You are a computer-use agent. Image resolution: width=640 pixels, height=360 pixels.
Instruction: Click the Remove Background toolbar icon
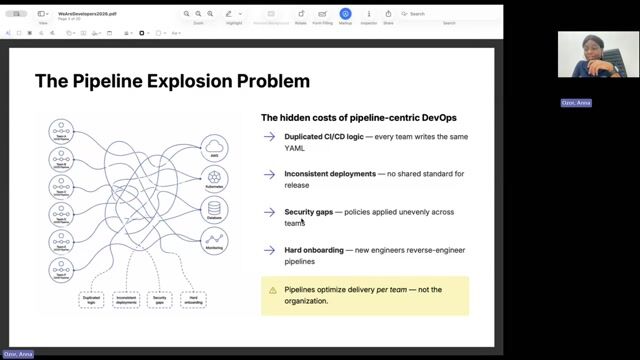click(271, 14)
